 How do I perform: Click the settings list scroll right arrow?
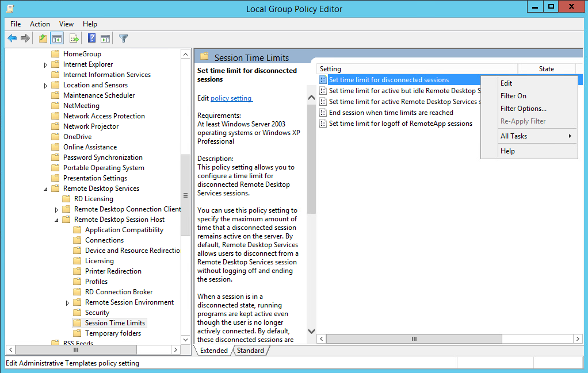[x=578, y=339]
